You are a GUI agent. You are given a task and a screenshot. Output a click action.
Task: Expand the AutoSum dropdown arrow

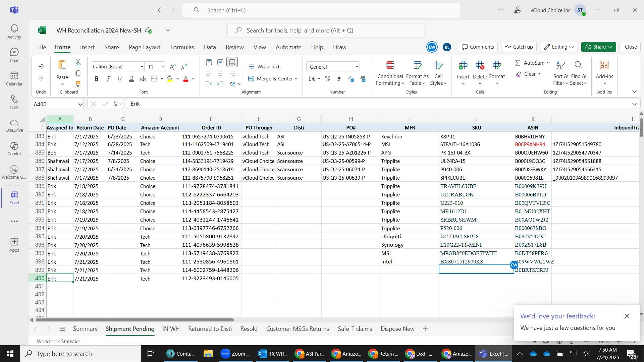pos(548,63)
